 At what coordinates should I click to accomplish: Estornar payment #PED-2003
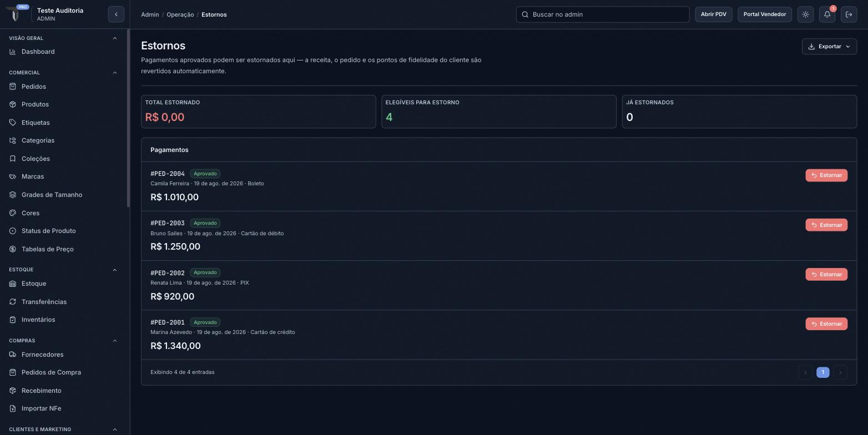click(826, 225)
